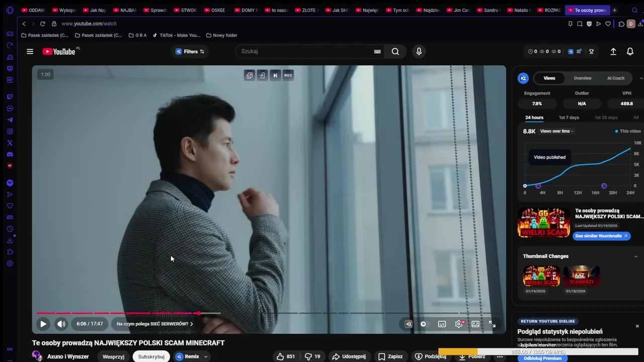
Task: Play the paused video
Action: (x=43, y=324)
